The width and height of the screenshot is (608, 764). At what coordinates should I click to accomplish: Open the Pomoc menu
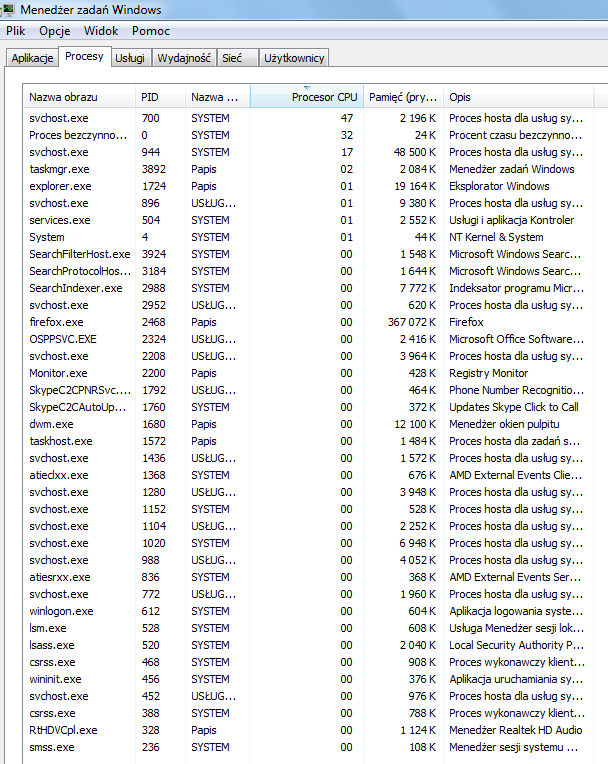point(151,31)
